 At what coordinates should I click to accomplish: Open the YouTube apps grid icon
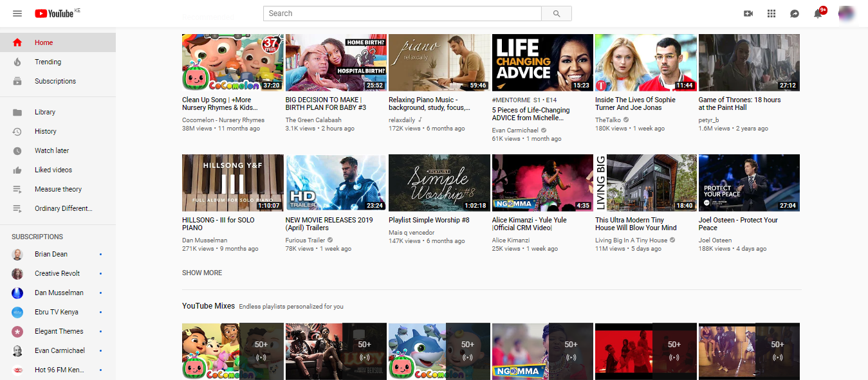[771, 14]
